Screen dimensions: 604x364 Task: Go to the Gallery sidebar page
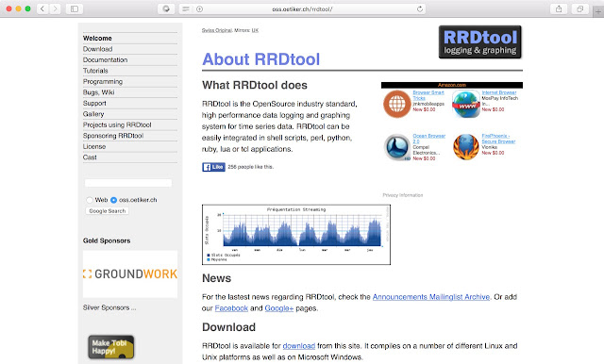(x=93, y=114)
